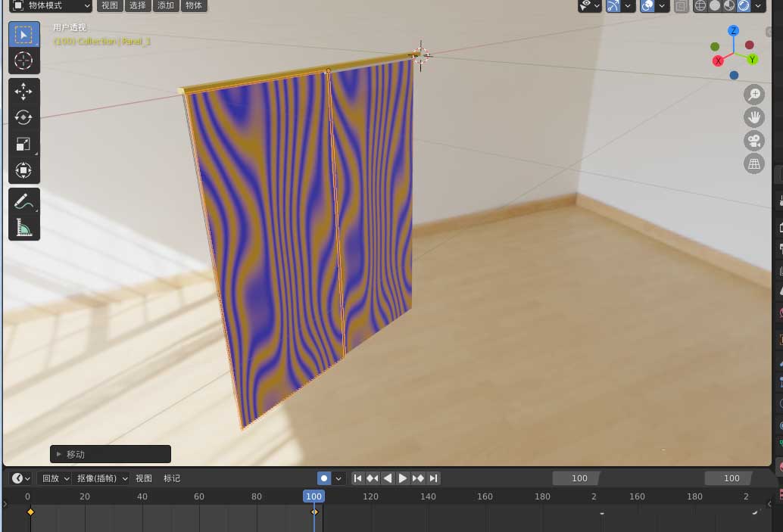Open the 标记 menu in the timeline
Viewport: 783px width, 532px height.
pyautogui.click(x=172, y=478)
